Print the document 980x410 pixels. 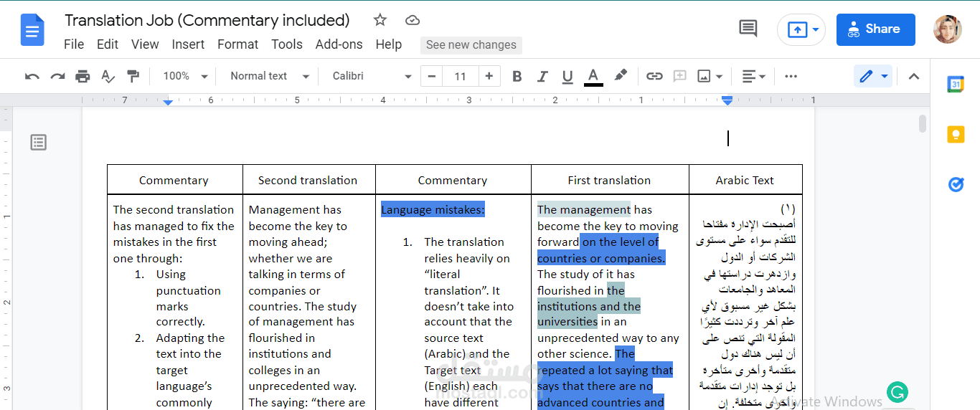click(83, 76)
